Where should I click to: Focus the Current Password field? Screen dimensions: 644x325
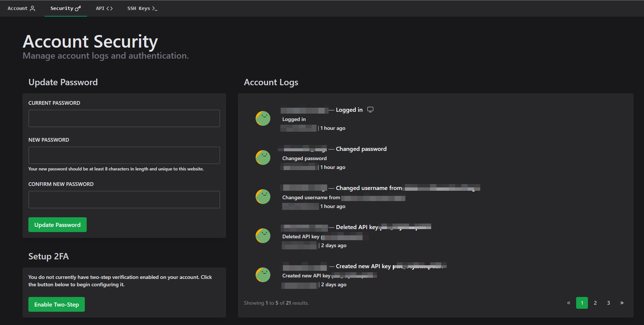(x=124, y=118)
